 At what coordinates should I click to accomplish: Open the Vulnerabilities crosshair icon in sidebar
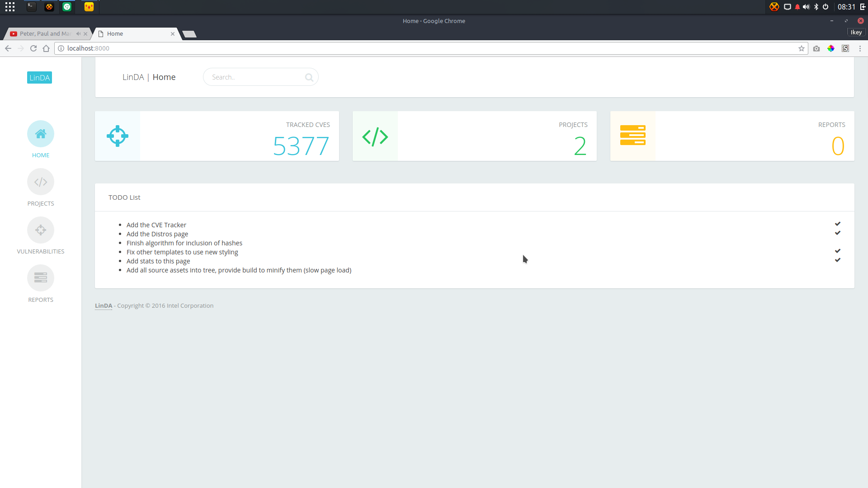(41, 230)
